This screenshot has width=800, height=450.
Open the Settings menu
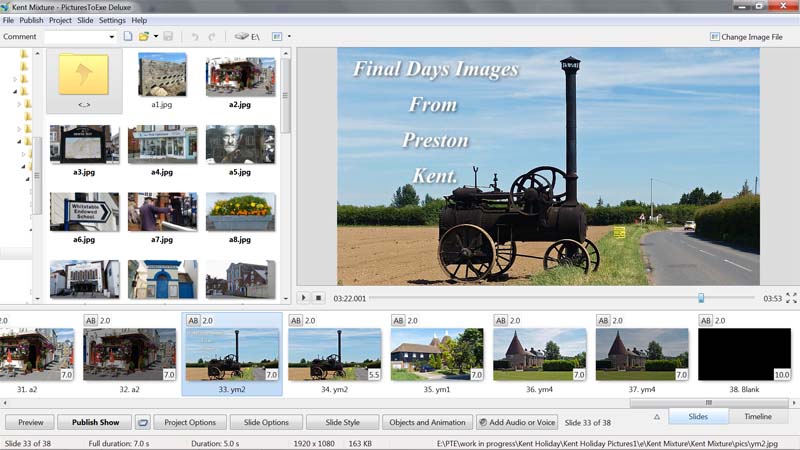point(112,20)
